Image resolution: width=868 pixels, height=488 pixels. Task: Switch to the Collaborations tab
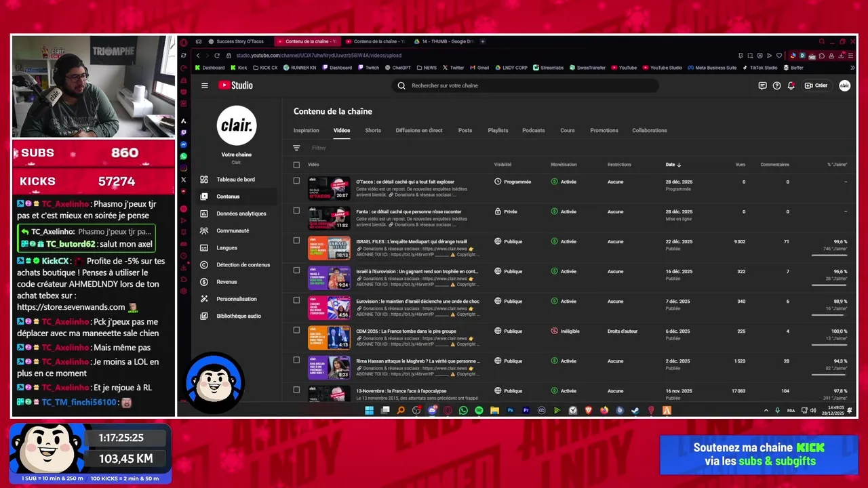pyautogui.click(x=650, y=130)
